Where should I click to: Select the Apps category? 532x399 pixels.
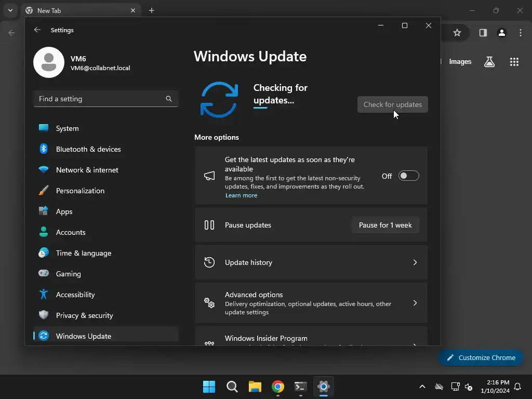(106, 211)
